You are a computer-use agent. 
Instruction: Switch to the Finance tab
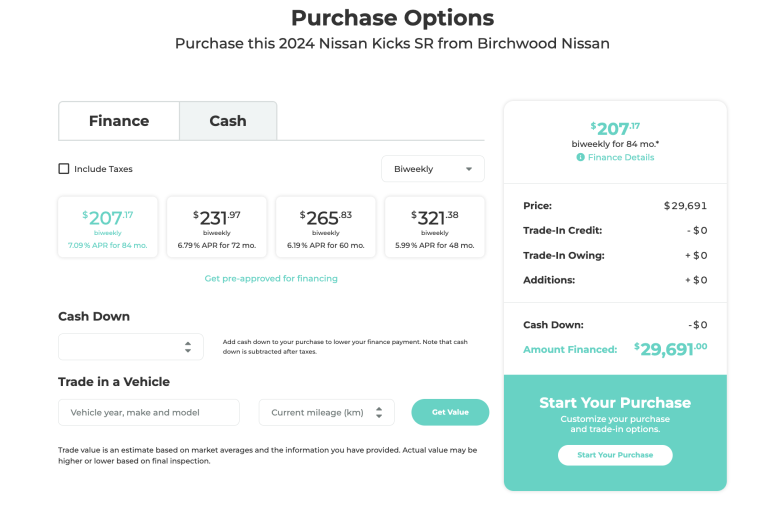pos(119,121)
